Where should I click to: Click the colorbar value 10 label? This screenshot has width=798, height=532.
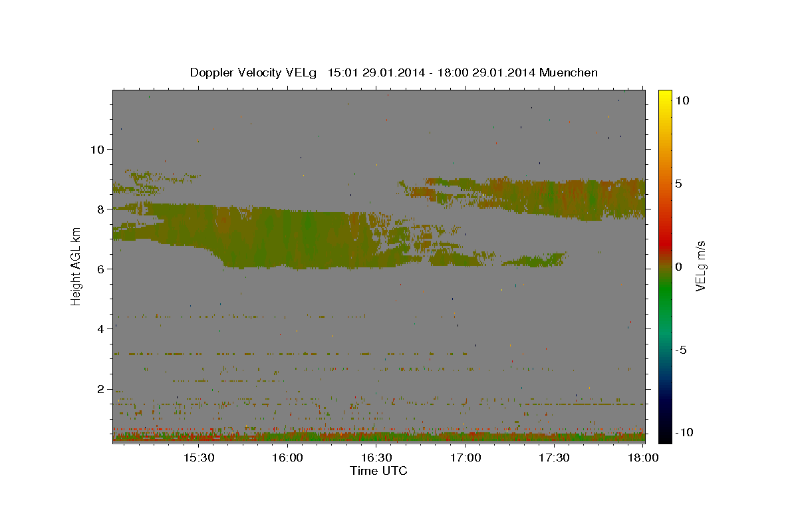(682, 100)
